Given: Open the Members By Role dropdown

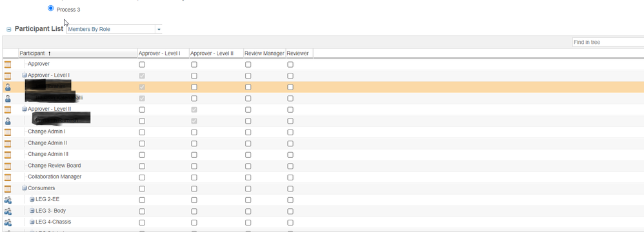Looking at the screenshot, I should click(114, 29).
